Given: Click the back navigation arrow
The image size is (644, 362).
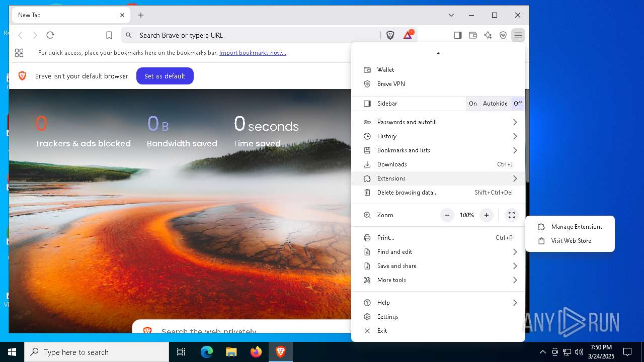Looking at the screenshot, I should [x=21, y=35].
